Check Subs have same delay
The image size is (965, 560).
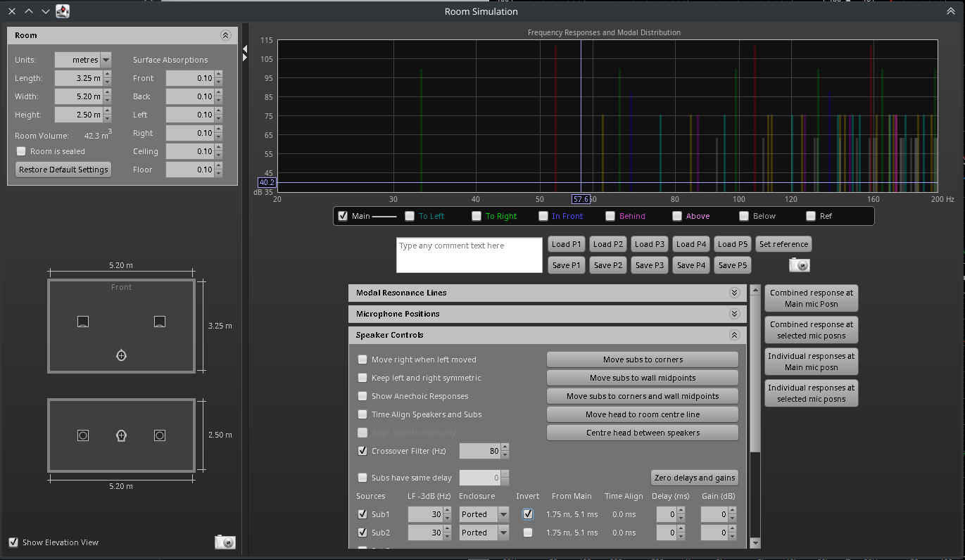click(x=362, y=478)
